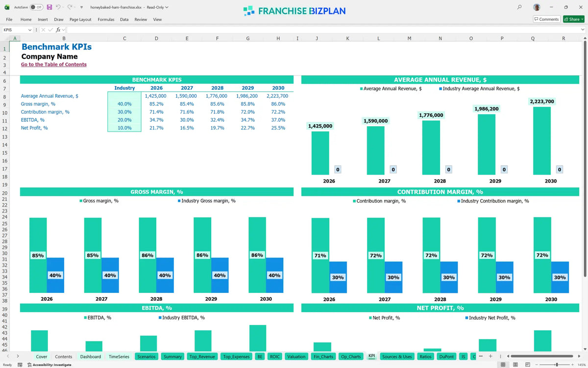This screenshot has height=368, width=588.
Task: Click the New Sheet plus icon
Action: 490,356
